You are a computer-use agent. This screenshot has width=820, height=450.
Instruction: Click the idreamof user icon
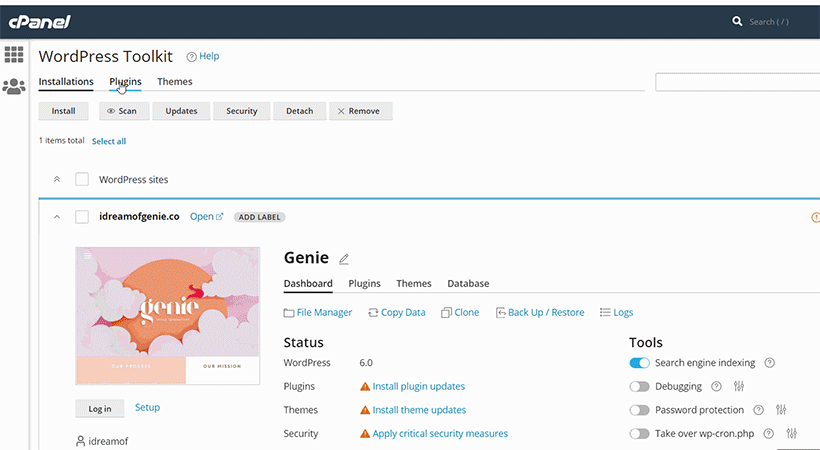coord(81,441)
